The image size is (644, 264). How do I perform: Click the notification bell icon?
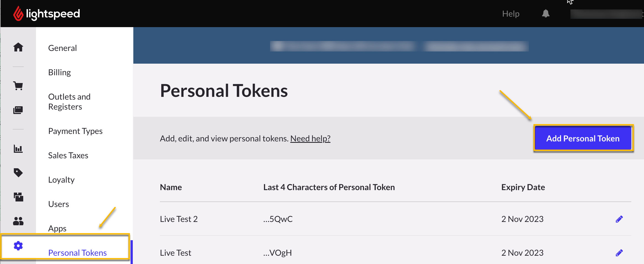click(546, 14)
